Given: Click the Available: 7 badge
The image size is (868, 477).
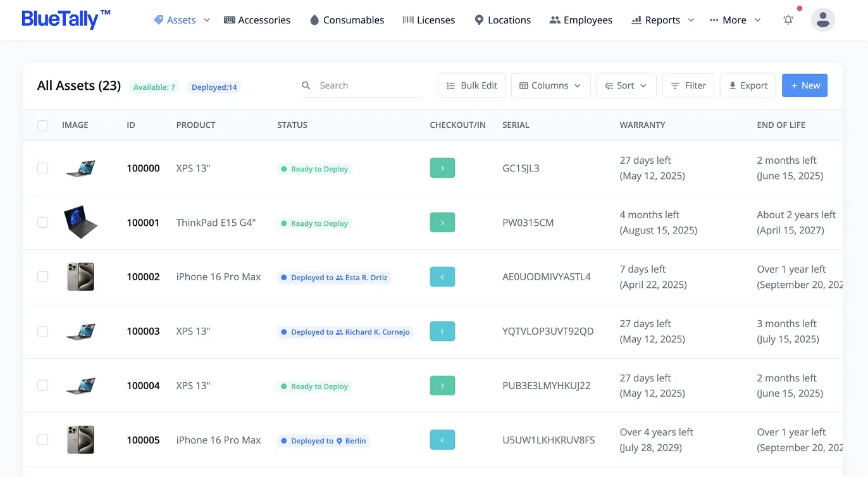Looking at the screenshot, I should (154, 87).
